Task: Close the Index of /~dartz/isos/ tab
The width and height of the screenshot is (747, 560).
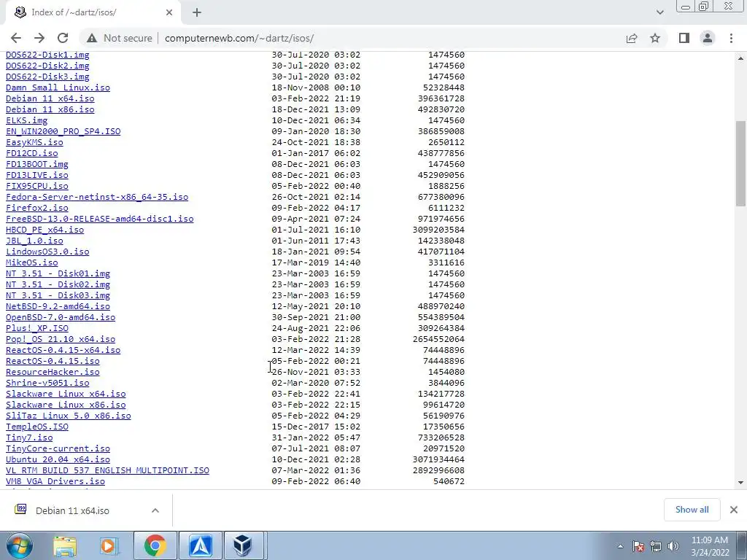Action: click(169, 13)
